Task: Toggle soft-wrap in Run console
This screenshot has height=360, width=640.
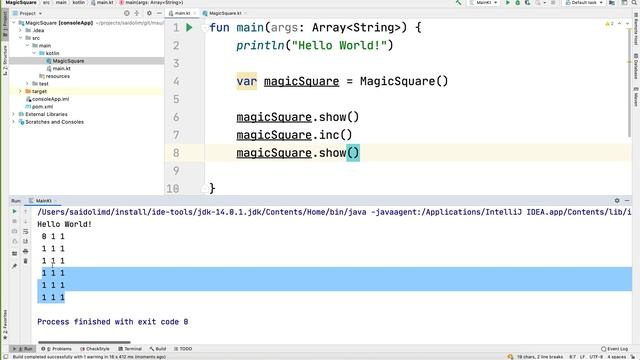Action: 26,231
